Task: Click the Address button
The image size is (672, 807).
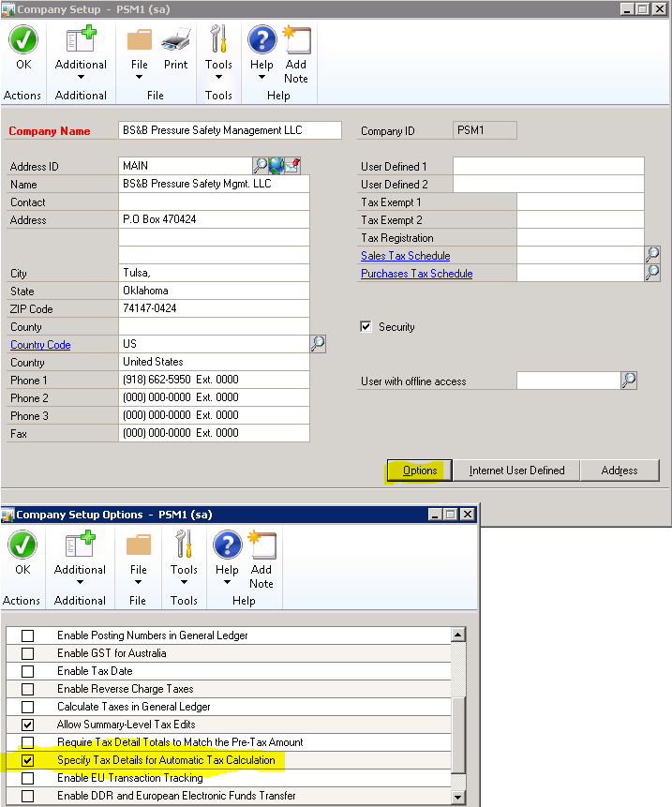Action: point(620,471)
